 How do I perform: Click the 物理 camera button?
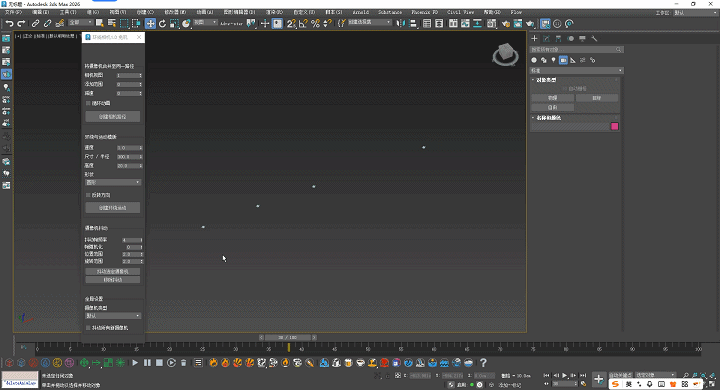click(x=552, y=98)
